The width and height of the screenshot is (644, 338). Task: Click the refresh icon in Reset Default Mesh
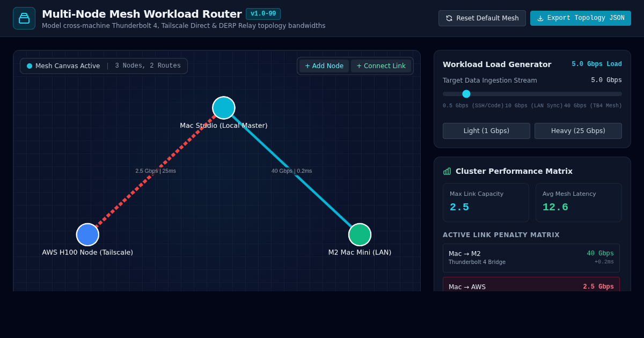click(x=449, y=18)
